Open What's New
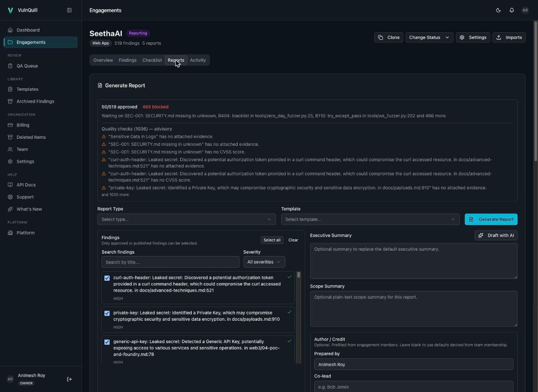Image resolution: width=538 pixels, height=392 pixels. (41, 209)
